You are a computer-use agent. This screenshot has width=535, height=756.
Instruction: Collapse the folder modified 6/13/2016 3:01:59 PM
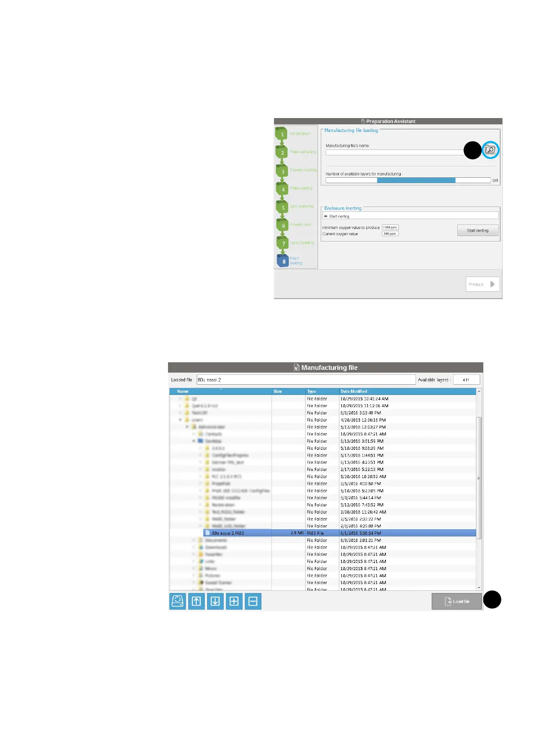[194, 441]
